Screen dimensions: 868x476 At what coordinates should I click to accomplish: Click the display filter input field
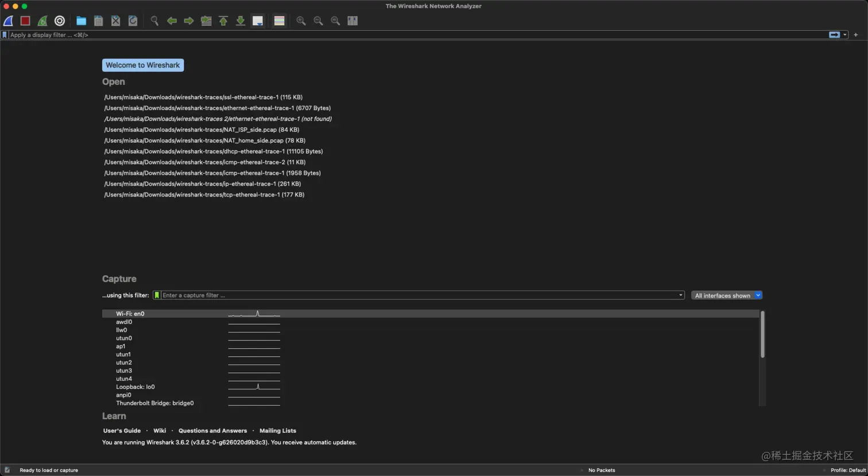pyautogui.click(x=418, y=35)
